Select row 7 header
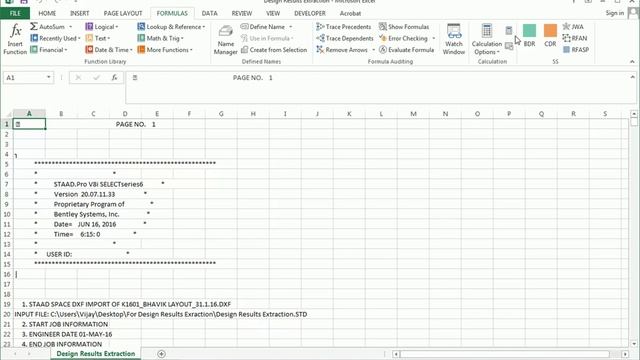Screen dimensions: 640x360 pyautogui.click(x=7, y=184)
